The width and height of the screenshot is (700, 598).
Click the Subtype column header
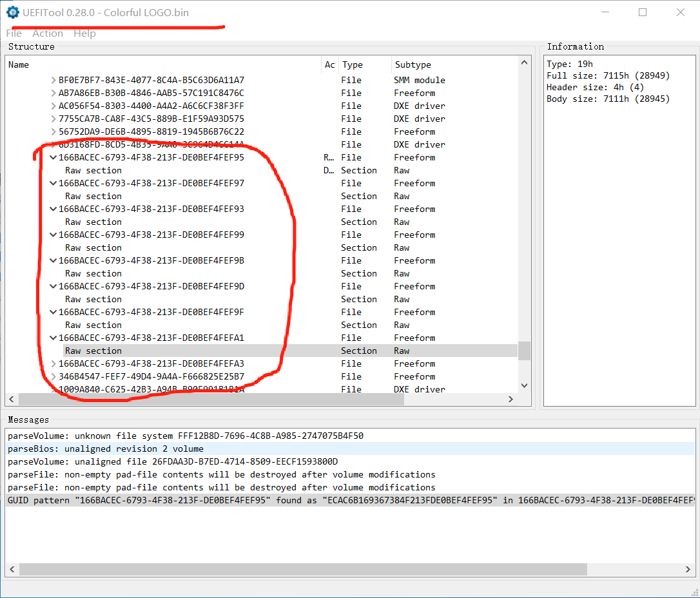454,64
